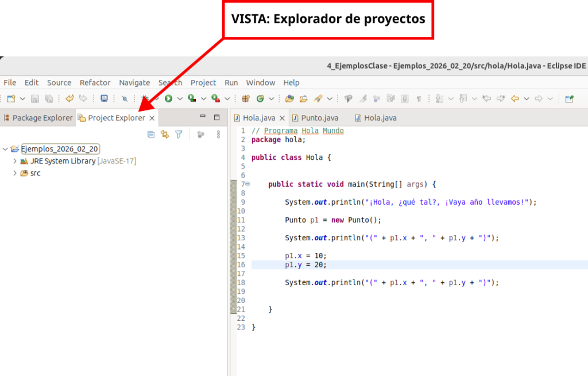Click the Open Type icon
Viewport: 588px width, 376px height.
click(x=289, y=99)
